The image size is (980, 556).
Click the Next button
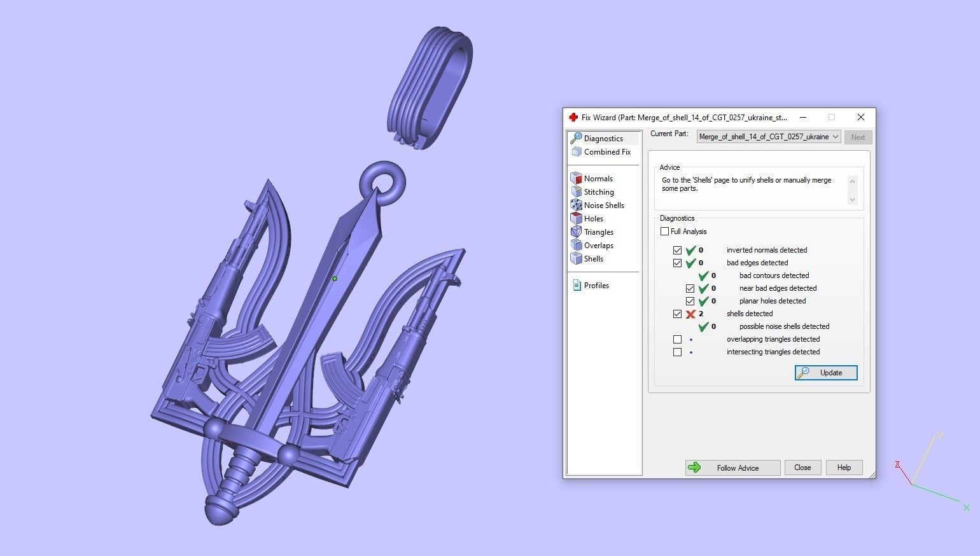[858, 137]
